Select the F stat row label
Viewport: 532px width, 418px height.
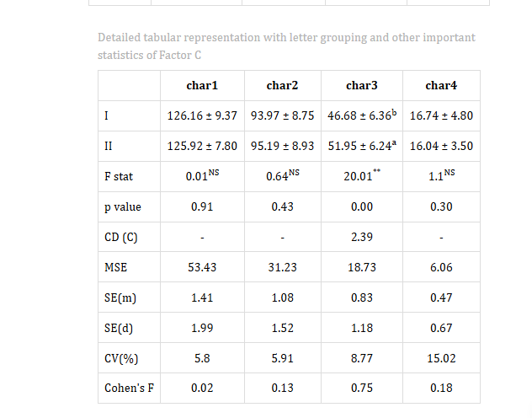tap(119, 177)
